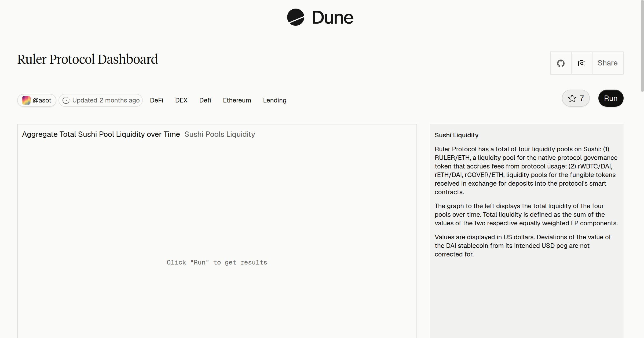Screen dimensions: 644x338
Task: Select the Lending tag
Action: pos(275,100)
